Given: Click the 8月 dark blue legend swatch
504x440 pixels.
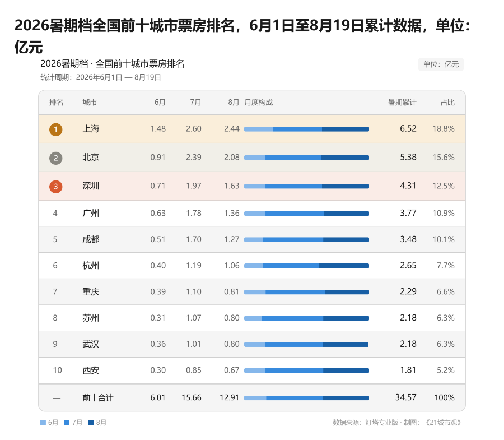Looking at the screenshot, I should [x=91, y=423].
